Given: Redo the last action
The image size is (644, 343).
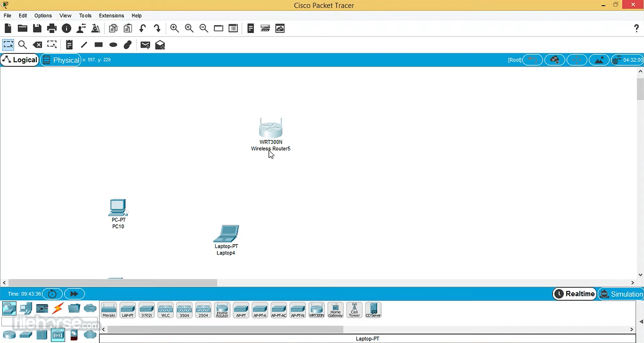Looking at the screenshot, I should (157, 28).
